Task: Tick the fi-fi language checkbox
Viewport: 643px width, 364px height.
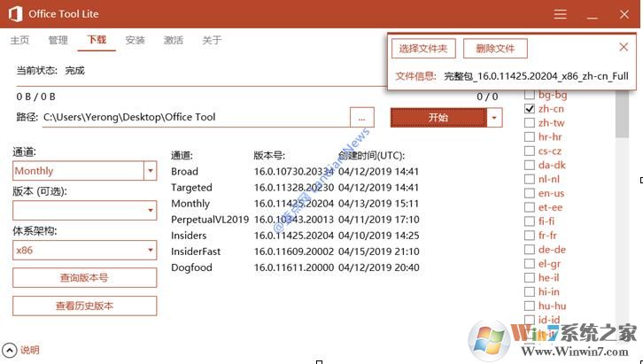Action: (530, 221)
